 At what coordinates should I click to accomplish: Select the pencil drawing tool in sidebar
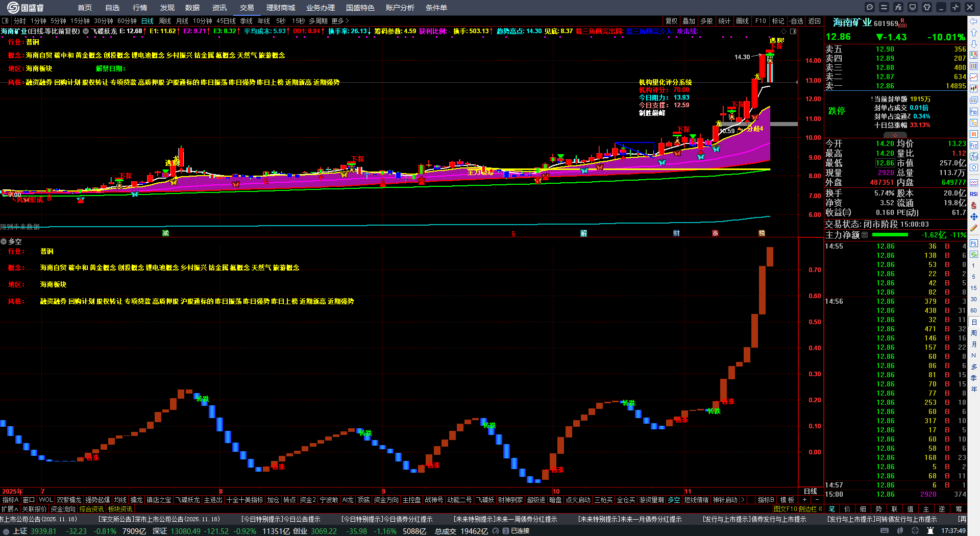974,228
